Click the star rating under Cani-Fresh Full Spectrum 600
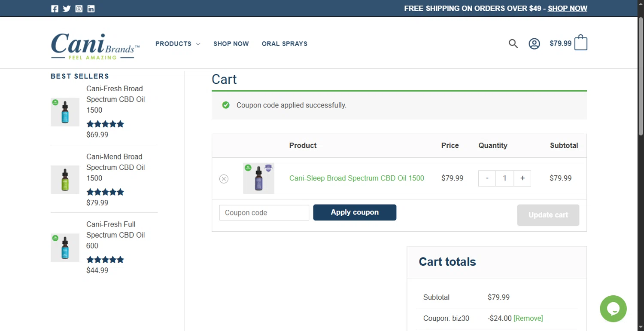Screen dimensions: 644x331 tap(105, 260)
